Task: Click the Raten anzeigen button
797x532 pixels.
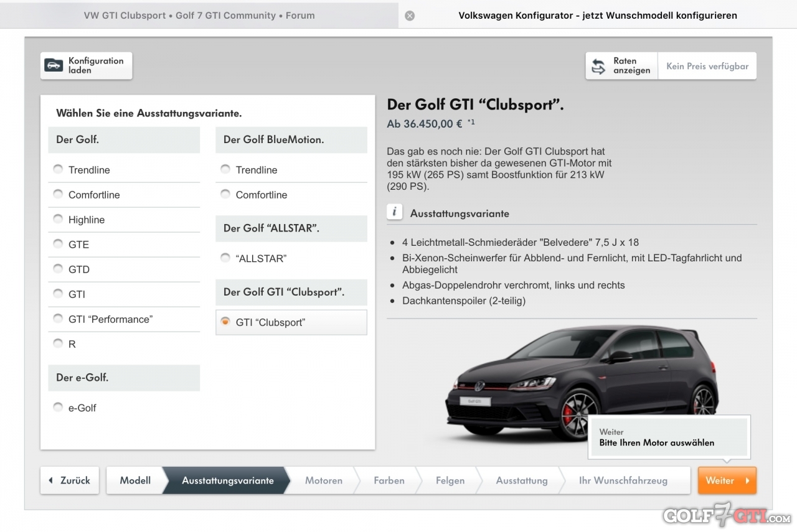Action: 621,66
